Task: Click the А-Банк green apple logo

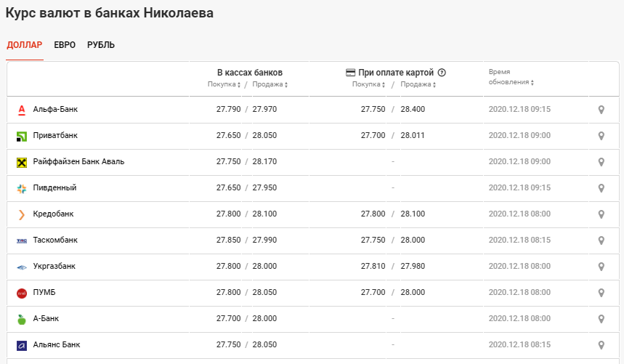Action: 21,319
